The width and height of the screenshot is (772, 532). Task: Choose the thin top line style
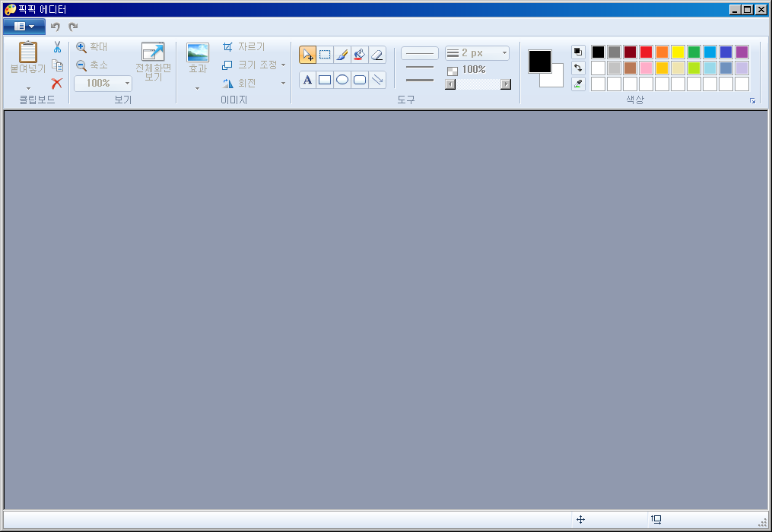pos(420,53)
